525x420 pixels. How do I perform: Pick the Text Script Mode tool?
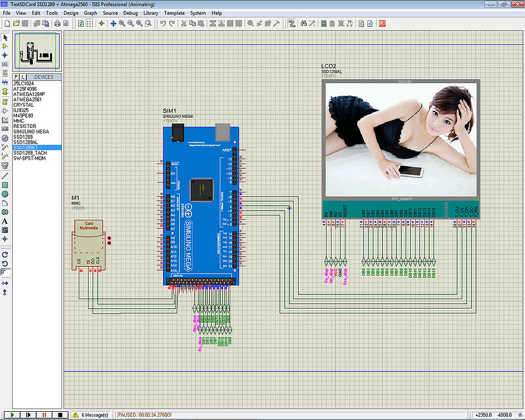pyautogui.click(x=5, y=73)
